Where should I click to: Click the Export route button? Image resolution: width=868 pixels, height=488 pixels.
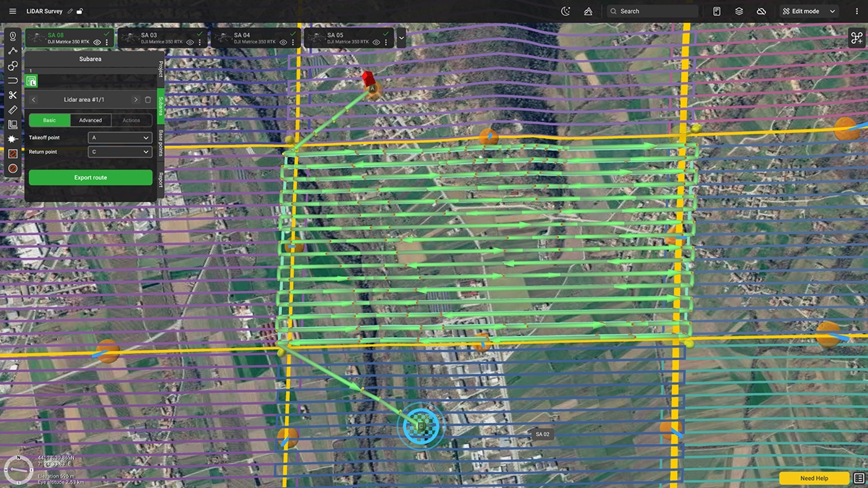click(x=90, y=177)
